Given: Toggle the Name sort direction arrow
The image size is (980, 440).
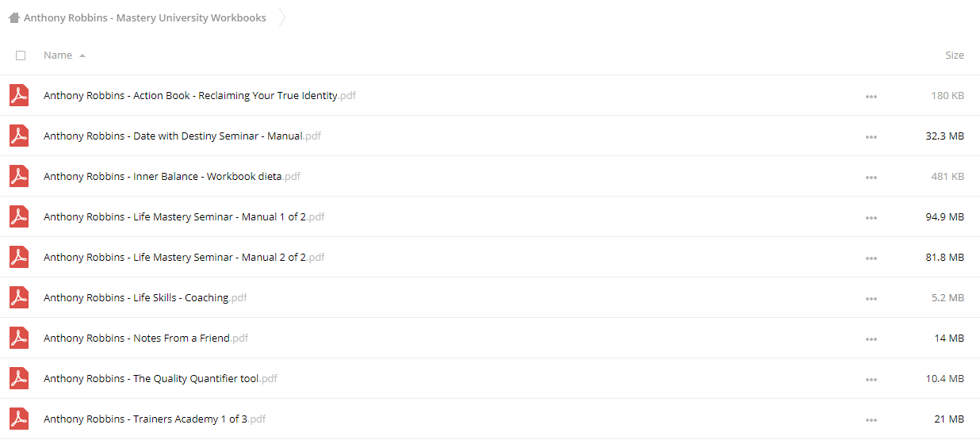Looking at the screenshot, I should click(82, 55).
